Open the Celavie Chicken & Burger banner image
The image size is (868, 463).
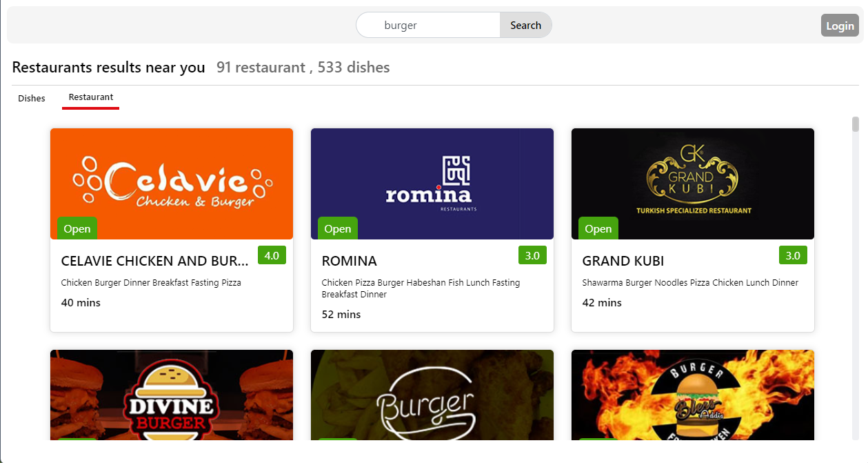coord(172,184)
